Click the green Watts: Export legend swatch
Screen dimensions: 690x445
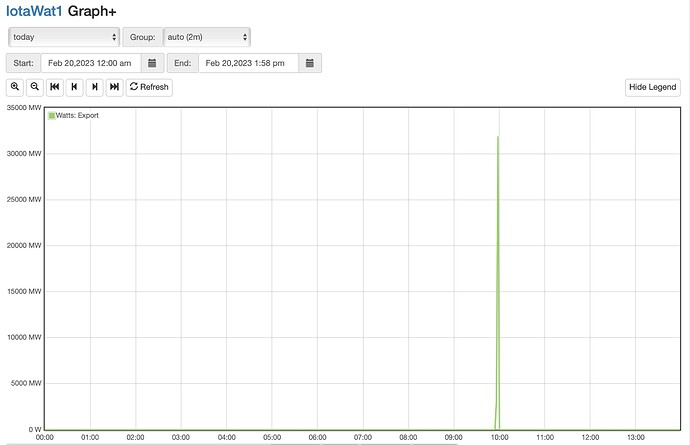coord(51,115)
